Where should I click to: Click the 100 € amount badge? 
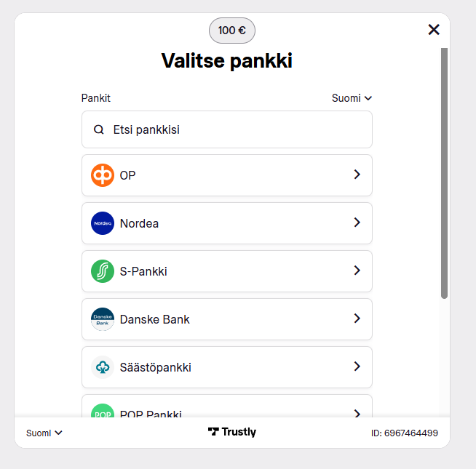[x=232, y=31]
